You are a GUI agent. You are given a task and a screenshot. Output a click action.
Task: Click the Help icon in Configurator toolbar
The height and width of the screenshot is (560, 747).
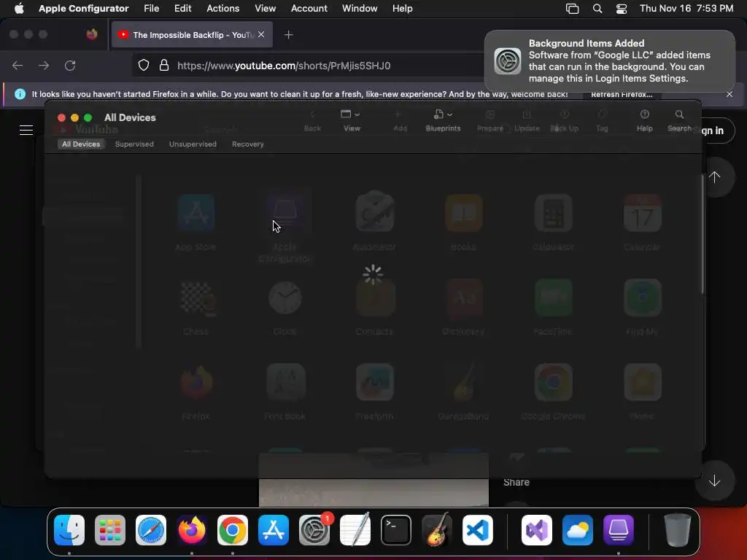point(645,120)
